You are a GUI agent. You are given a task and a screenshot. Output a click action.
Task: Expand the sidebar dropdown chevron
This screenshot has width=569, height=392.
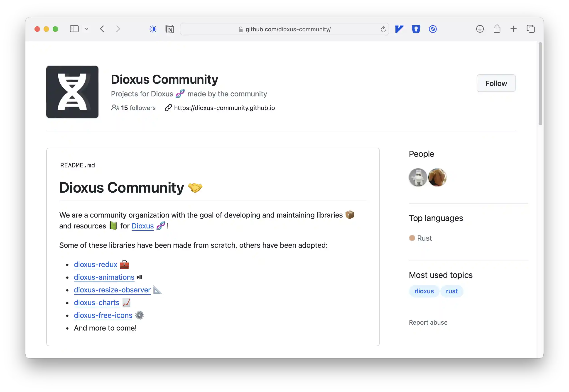click(x=87, y=29)
